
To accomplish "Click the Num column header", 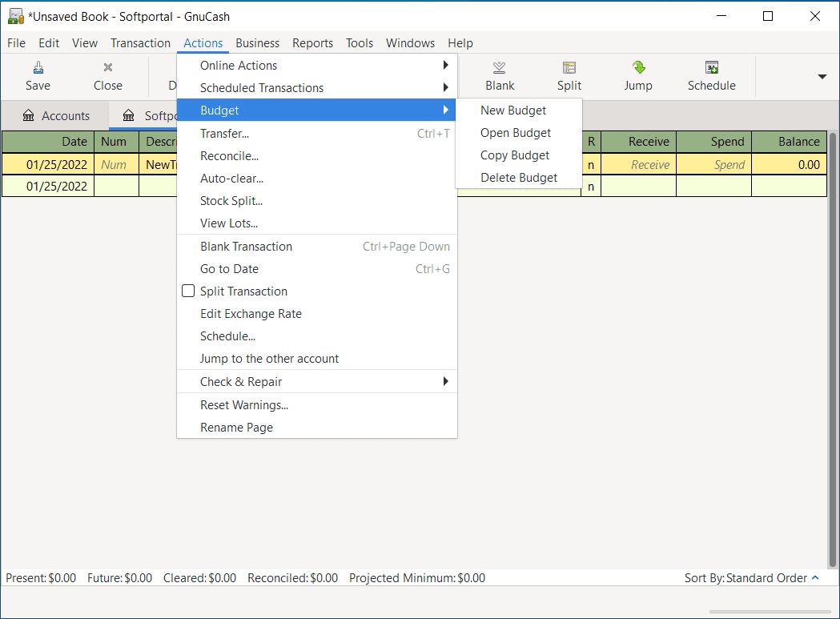I will pyautogui.click(x=116, y=142).
